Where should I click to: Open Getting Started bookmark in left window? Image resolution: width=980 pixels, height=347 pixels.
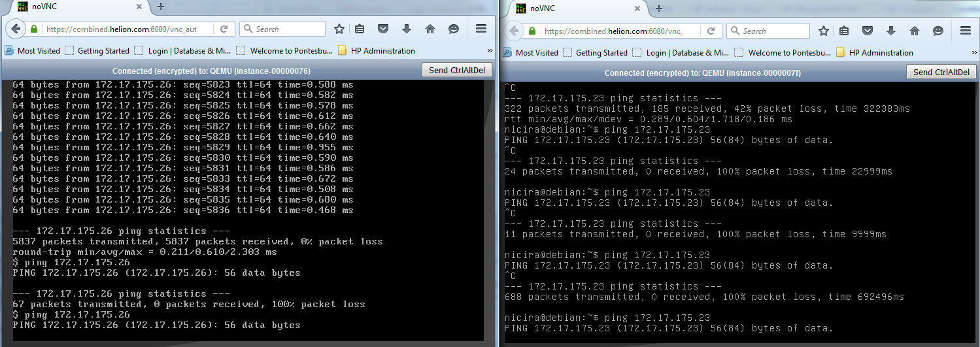tap(97, 50)
